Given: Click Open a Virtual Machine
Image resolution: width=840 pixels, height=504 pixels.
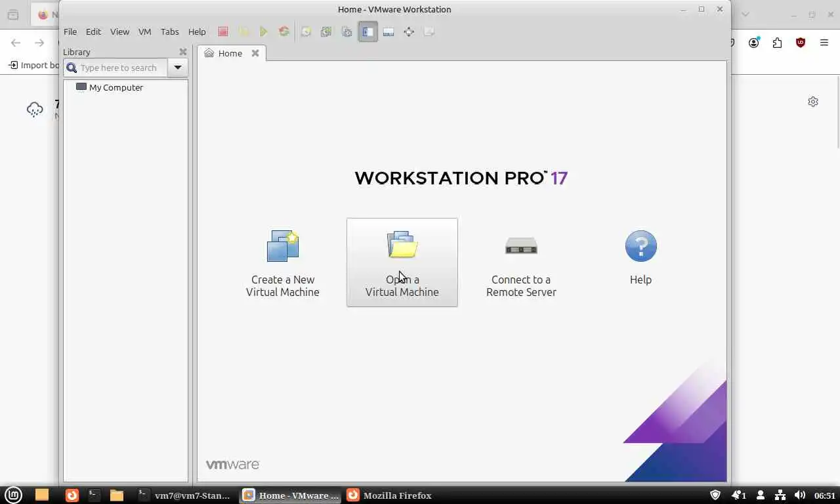Looking at the screenshot, I should 402,262.
